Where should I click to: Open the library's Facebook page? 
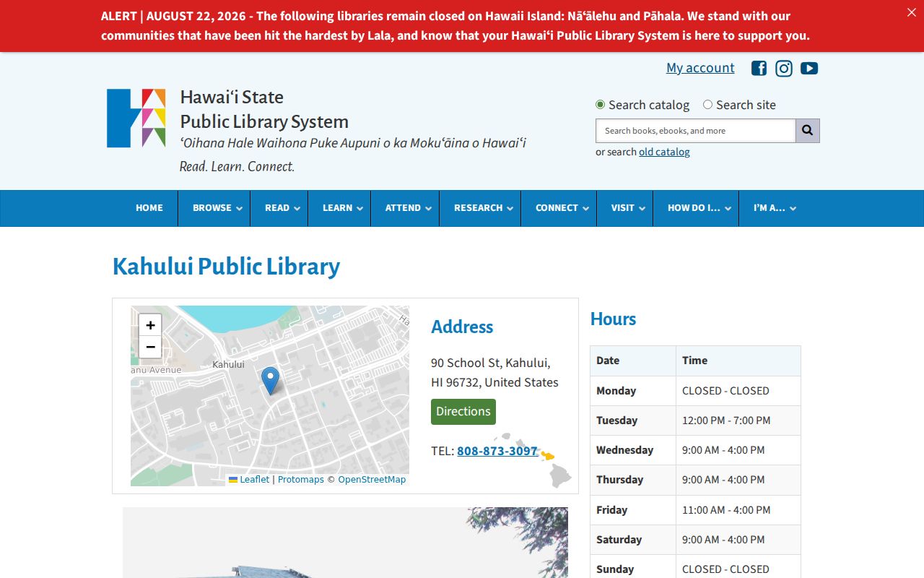click(759, 68)
